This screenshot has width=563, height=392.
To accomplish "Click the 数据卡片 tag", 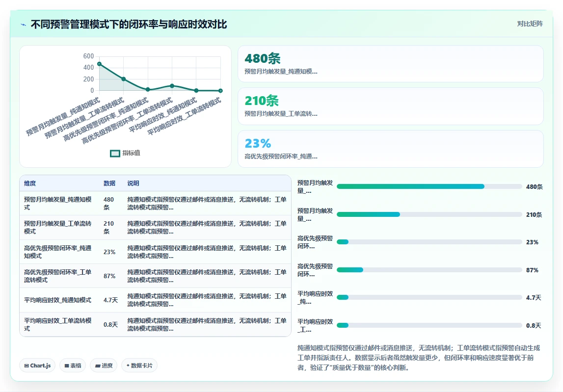I will click(139, 366).
